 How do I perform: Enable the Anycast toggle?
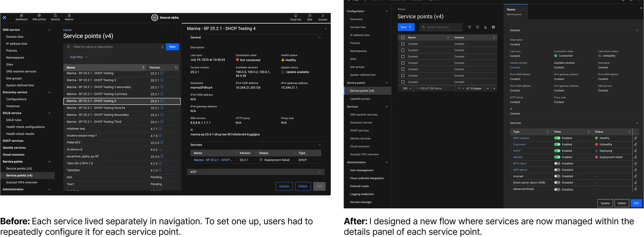(x=557, y=176)
